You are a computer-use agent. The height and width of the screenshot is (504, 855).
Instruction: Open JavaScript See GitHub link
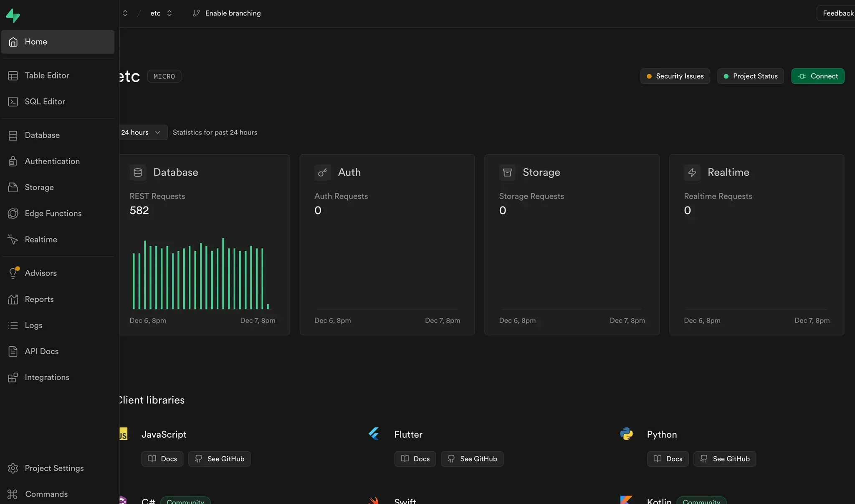220,459
